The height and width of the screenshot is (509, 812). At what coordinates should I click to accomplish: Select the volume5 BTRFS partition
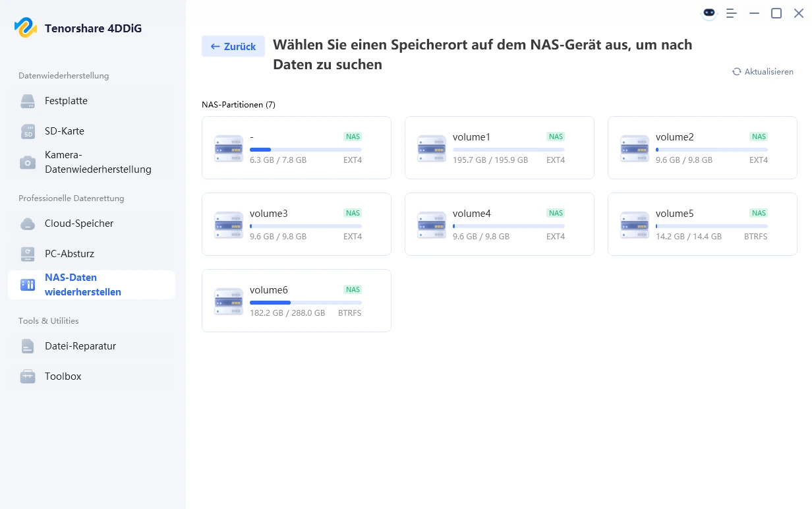coord(702,224)
